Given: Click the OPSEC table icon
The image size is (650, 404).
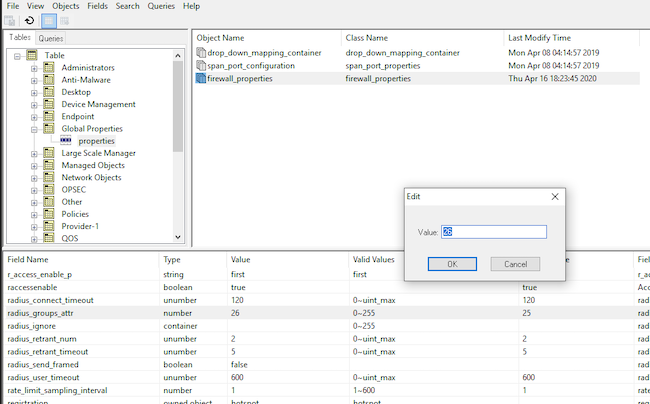Looking at the screenshot, I should (49, 189).
